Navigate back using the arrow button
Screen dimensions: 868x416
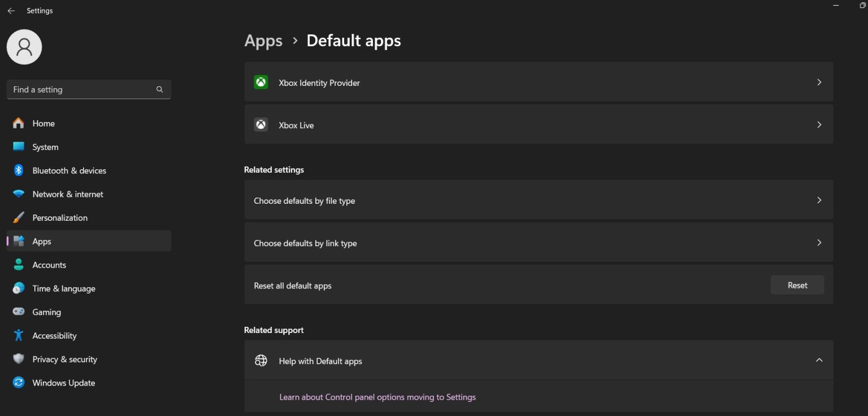(11, 11)
